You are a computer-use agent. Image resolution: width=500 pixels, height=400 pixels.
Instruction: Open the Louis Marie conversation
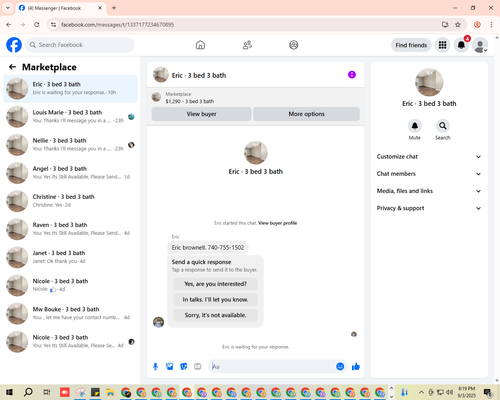tap(70, 117)
